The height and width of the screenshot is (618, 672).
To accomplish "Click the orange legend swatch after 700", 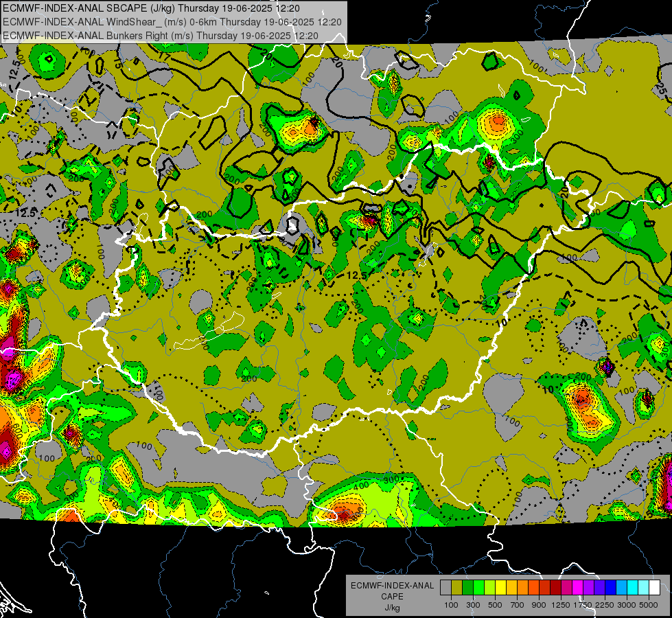I will coord(523,588).
